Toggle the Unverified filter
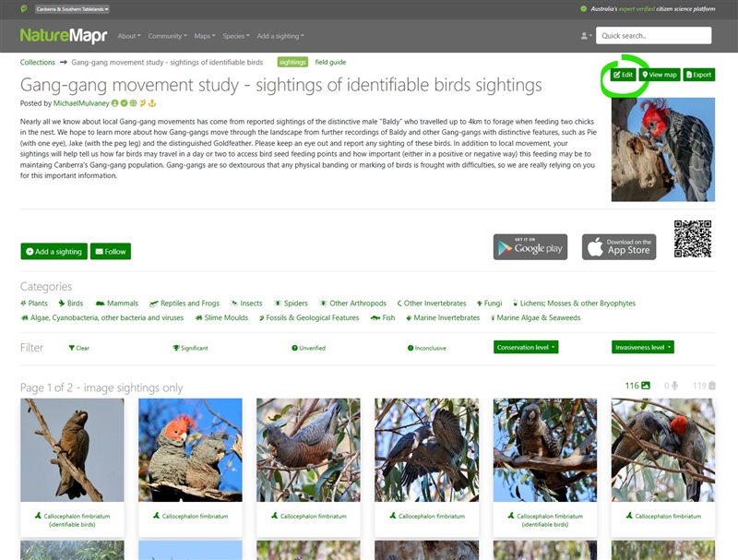Viewport: 738px width, 560px height. click(309, 348)
